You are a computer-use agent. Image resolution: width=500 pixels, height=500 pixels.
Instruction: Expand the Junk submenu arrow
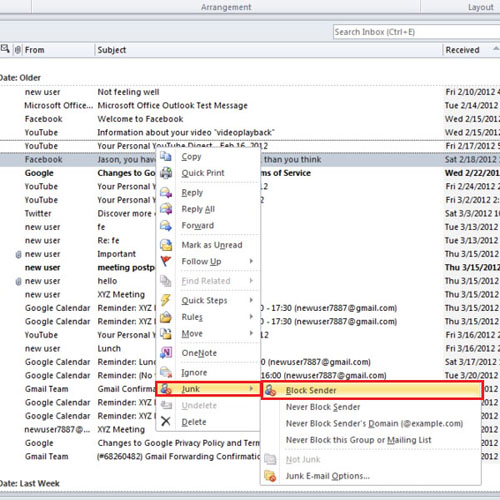[x=251, y=388]
